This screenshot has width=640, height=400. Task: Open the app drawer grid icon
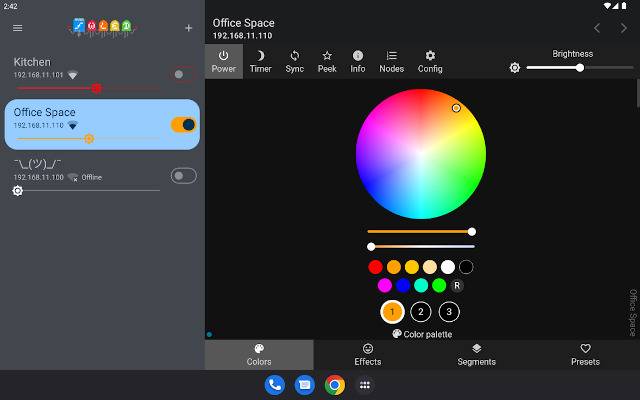365,385
